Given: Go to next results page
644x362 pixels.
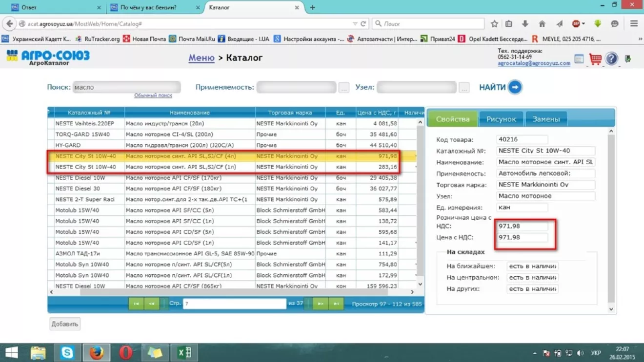Looking at the screenshot, I should click(320, 304).
